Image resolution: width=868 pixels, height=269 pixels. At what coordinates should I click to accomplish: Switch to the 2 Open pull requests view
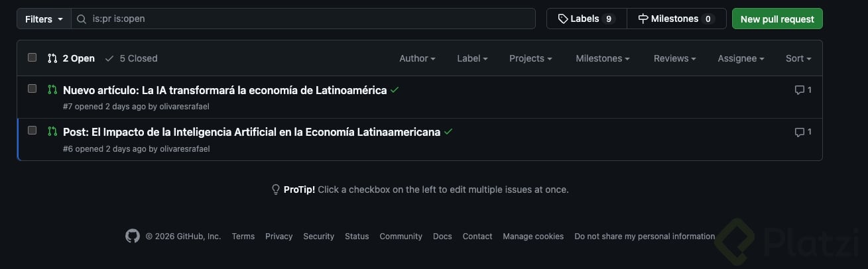(72, 58)
